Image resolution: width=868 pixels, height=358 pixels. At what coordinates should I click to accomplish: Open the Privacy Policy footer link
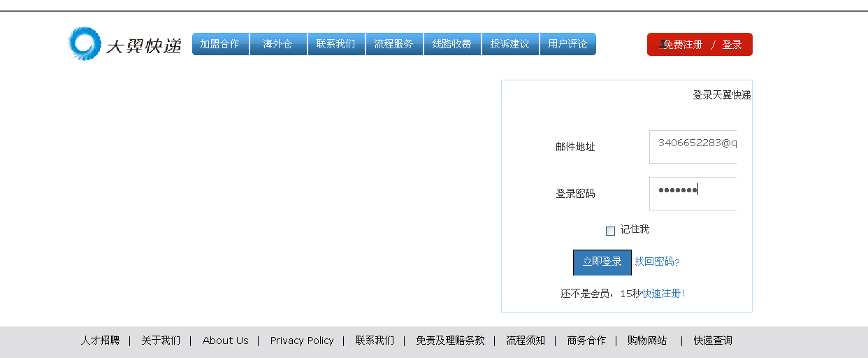coord(302,341)
